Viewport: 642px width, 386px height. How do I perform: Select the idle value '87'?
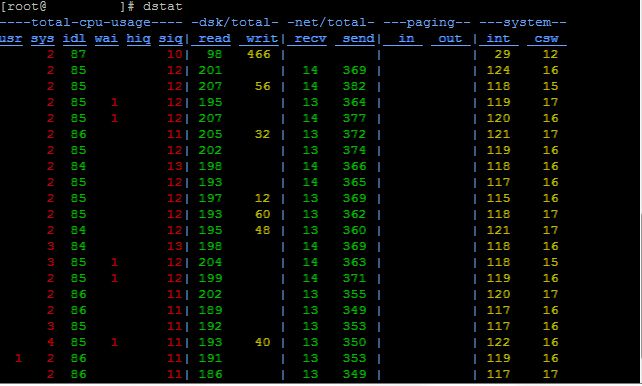[79, 54]
